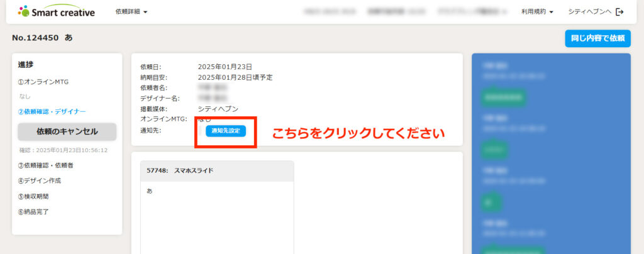Select ⑤検収期間 progress step
This screenshot has width=644, height=254.
[33, 196]
